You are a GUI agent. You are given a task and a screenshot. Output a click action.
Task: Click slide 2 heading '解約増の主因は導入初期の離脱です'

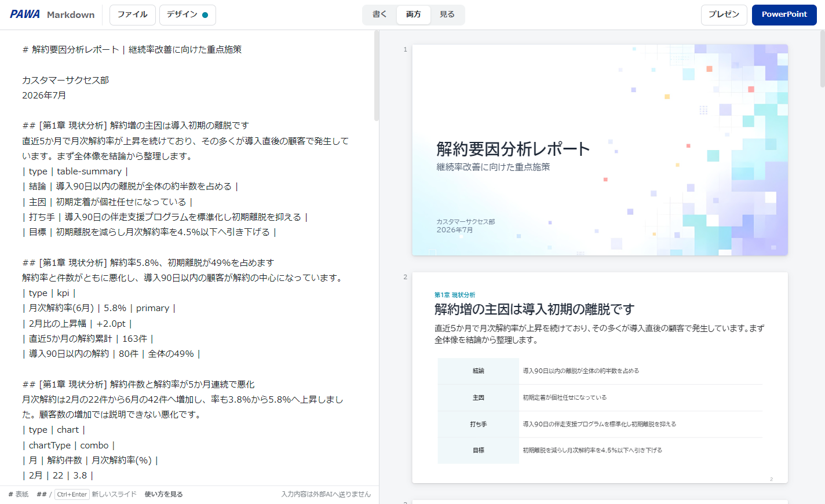click(x=534, y=309)
